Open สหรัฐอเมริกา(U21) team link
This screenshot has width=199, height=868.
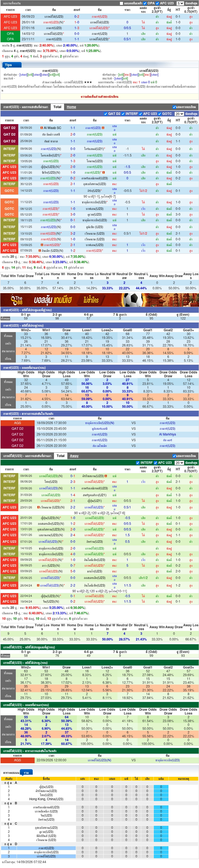94,495
